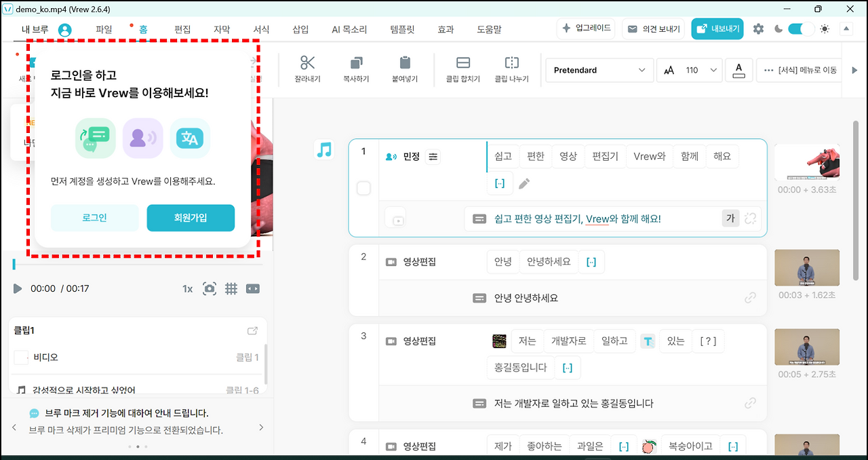Open the 효과 menu tab
Viewport: 868px width, 460px height.
pos(446,29)
